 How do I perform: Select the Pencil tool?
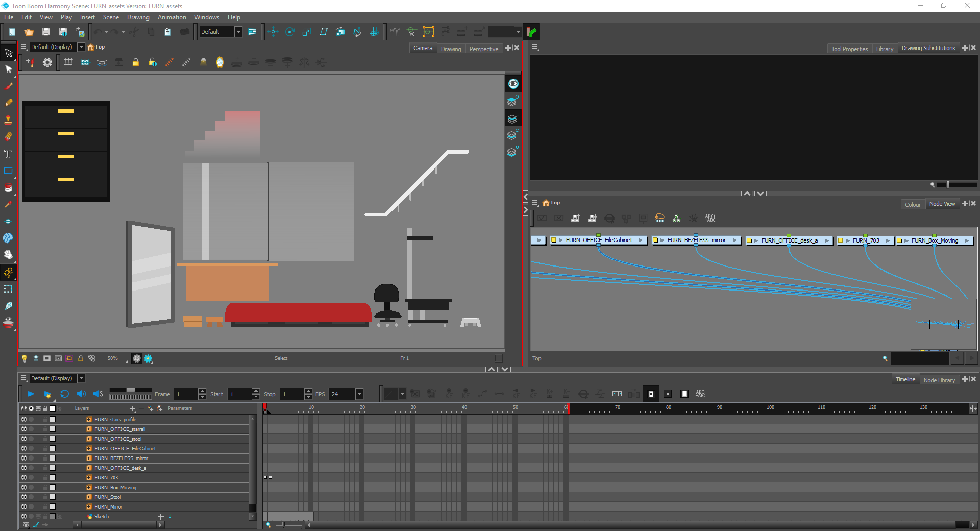pyautogui.click(x=8, y=103)
